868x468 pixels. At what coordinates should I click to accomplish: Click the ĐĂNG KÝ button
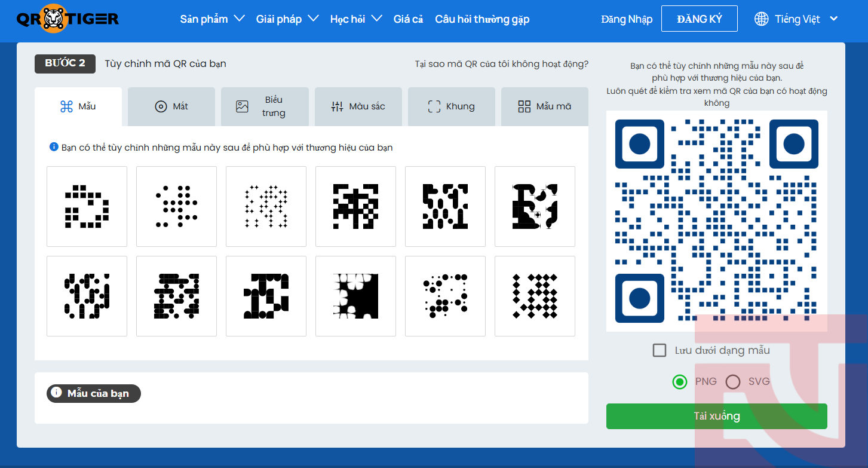pyautogui.click(x=700, y=19)
